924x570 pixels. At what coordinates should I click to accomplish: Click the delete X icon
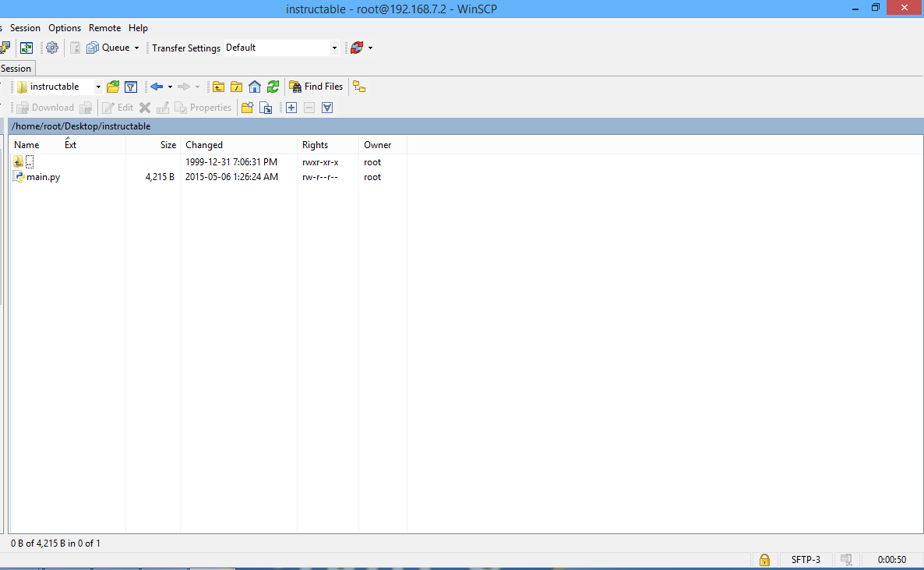coord(145,108)
